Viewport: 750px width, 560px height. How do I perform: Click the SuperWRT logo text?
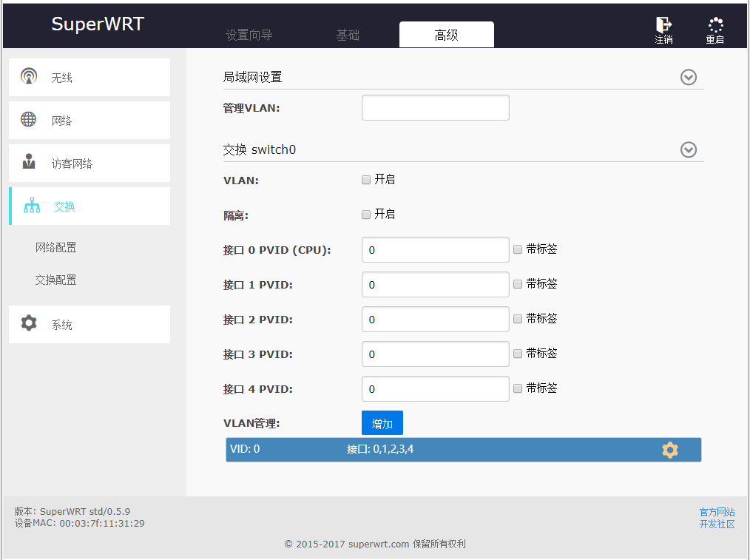point(98,24)
